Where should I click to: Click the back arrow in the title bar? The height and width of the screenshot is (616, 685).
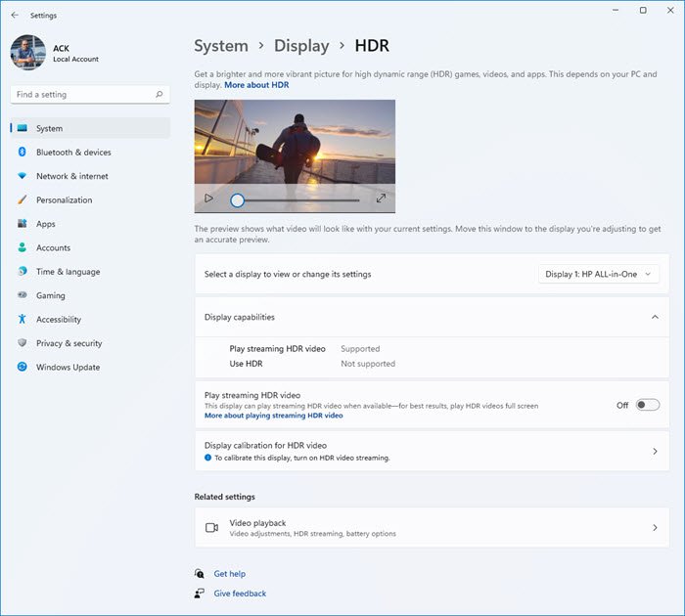coord(15,16)
